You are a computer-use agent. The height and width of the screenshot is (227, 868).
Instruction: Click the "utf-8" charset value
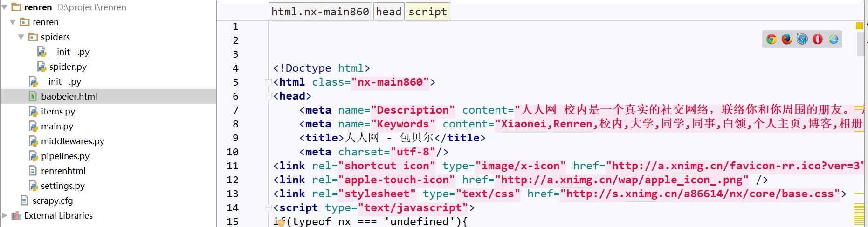click(413, 152)
